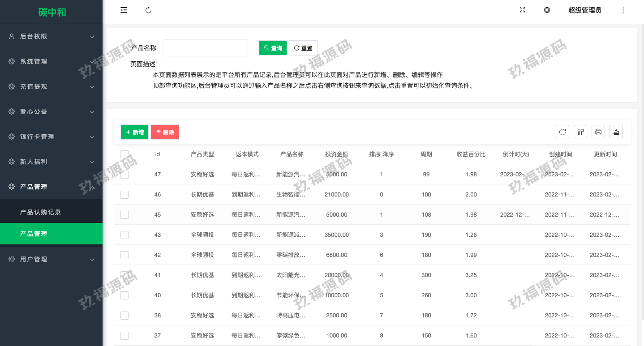Image resolution: width=644 pixels, height=346 pixels.
Task: Click the green 查询 search button
Action: click(273, 48)
